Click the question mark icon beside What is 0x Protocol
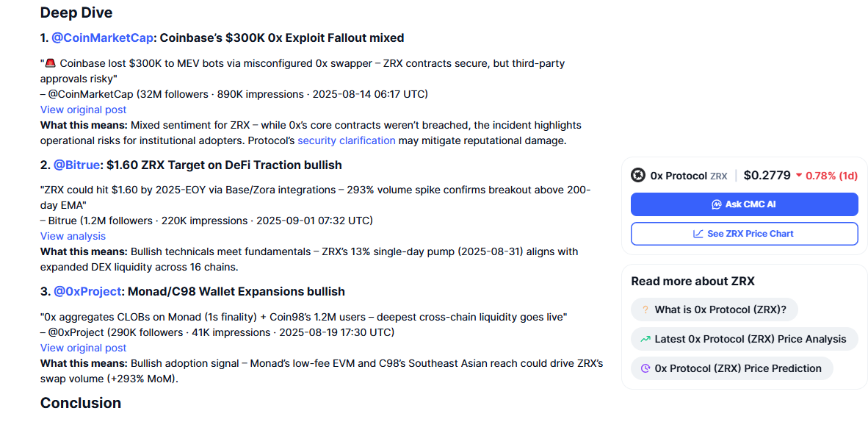The height and width of the screenshot is (422, 868). coord(645,310)
